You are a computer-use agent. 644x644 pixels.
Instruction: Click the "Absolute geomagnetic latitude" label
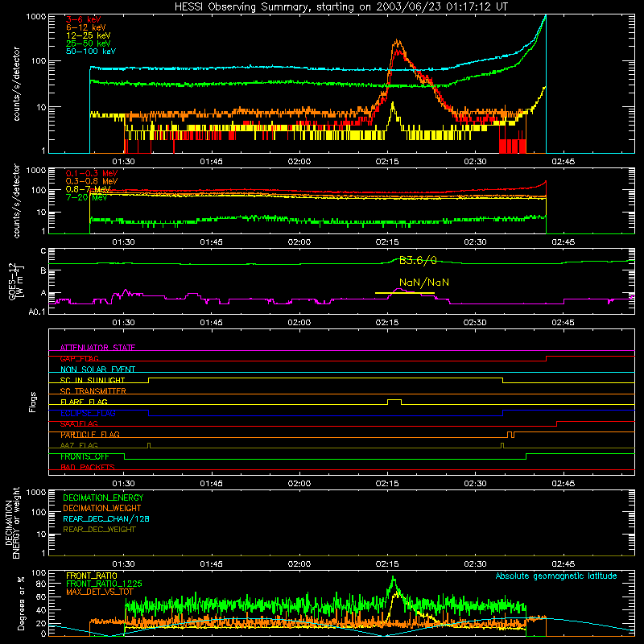click(556, 576)
